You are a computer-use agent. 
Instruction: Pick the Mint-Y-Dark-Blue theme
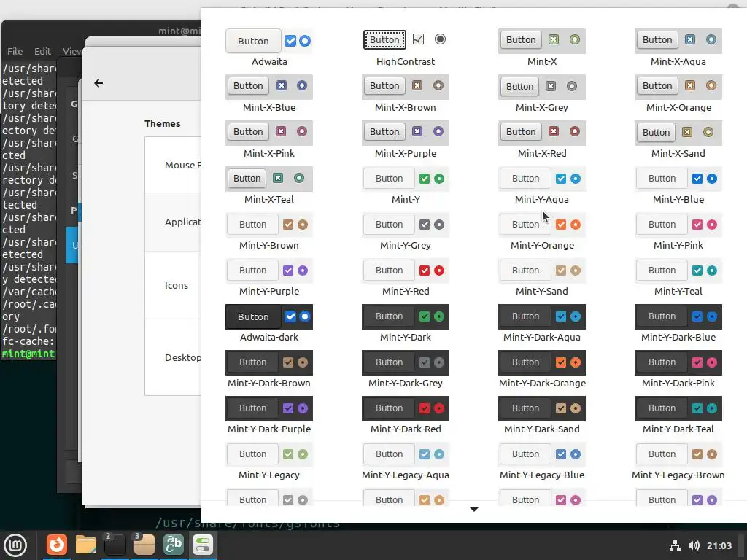pos(678,323)
